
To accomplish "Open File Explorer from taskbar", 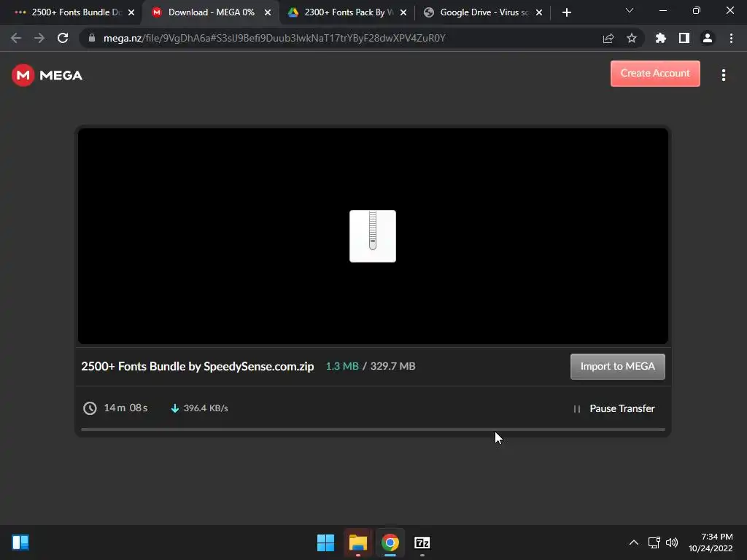I will [357, 542].
